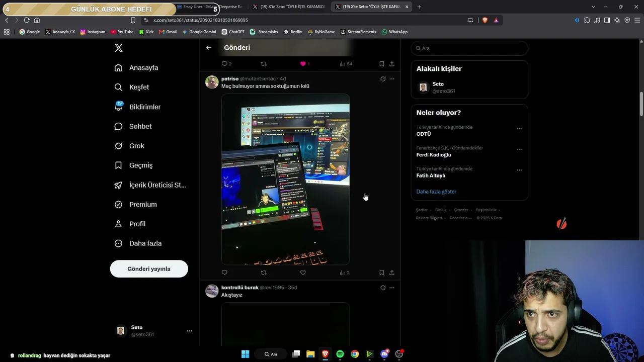644x362 pixels.
Task: Open Discord from the taskbar
Action: (384, 354)
